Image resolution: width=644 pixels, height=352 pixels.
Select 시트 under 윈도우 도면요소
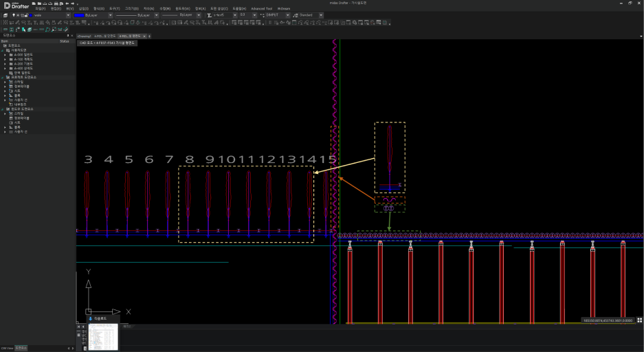click(x=17, y=122)
